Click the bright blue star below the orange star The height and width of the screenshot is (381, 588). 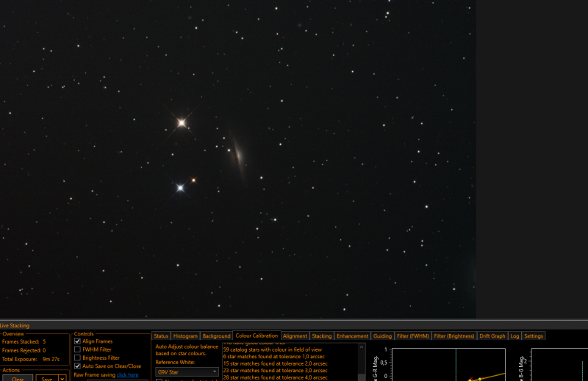pyautogui.click(x=180, y=188)
